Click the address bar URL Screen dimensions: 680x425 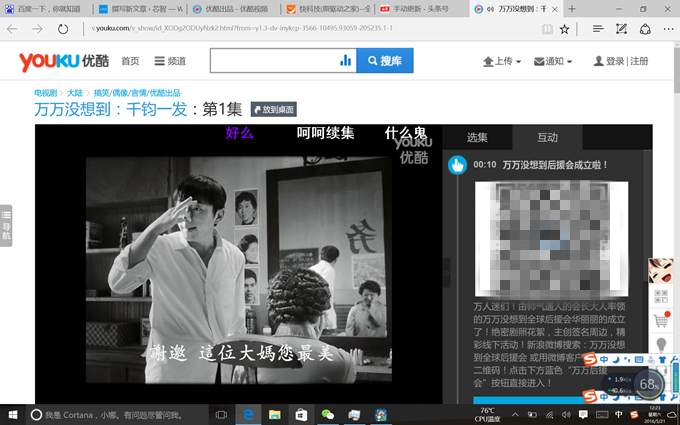pyautogui.click(x=242, y=29)
